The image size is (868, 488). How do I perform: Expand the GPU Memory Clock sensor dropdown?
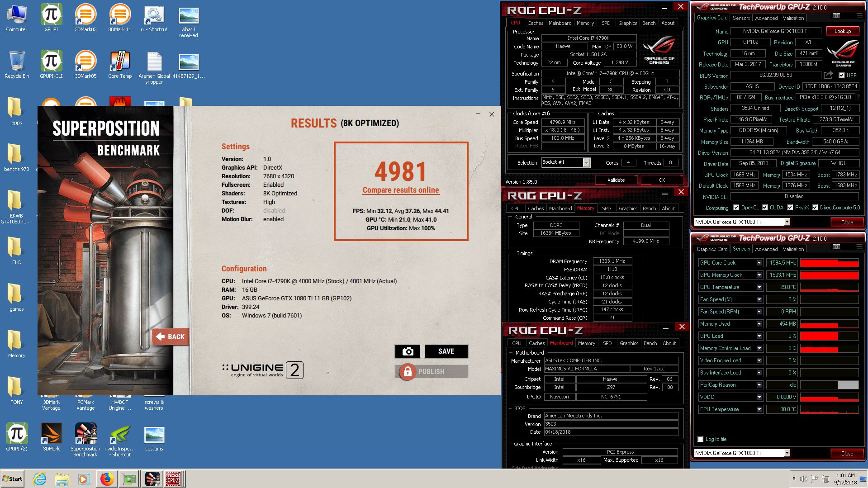tap(759, 275)
